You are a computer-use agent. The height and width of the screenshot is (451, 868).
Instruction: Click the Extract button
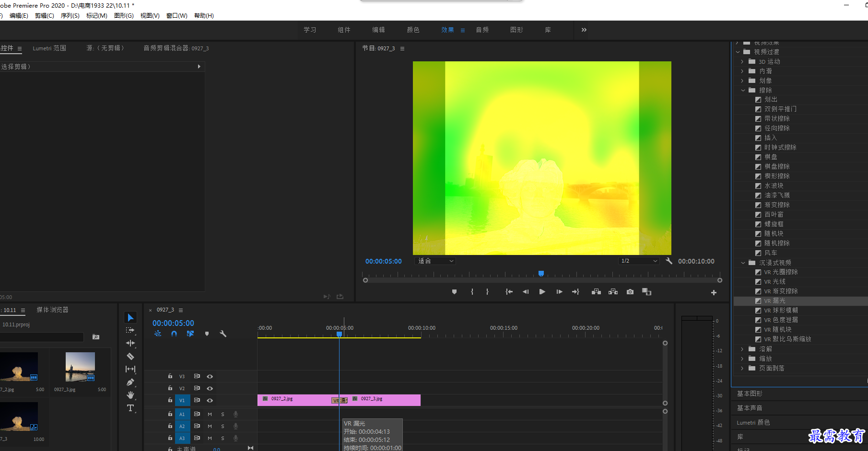613,292
